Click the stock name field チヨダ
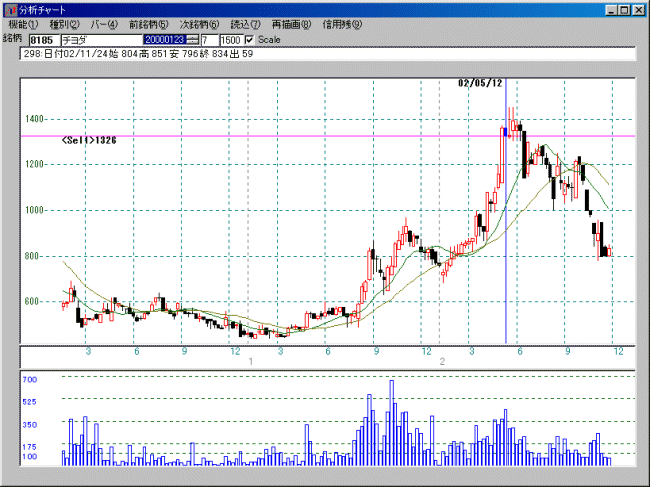 coord(102,40)
